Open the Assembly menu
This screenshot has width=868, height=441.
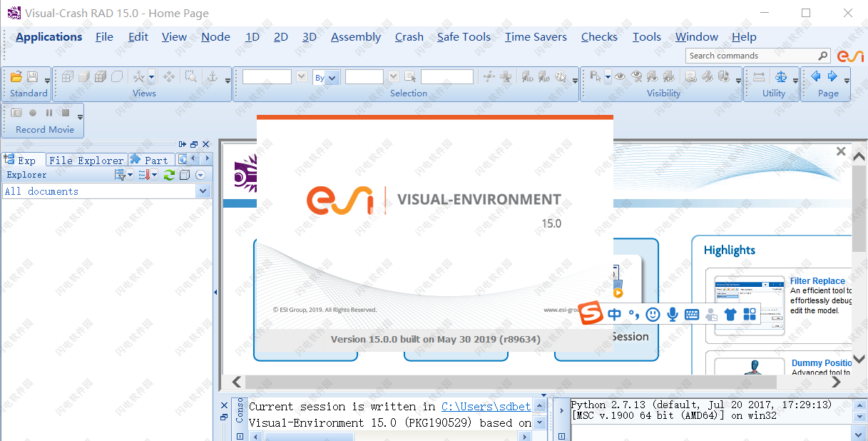click(x=356, y=37)
